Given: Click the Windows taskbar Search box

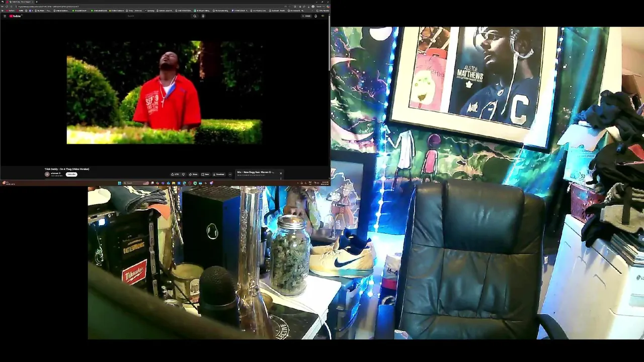Looking at the screenshot, I should tap(136, 183).
